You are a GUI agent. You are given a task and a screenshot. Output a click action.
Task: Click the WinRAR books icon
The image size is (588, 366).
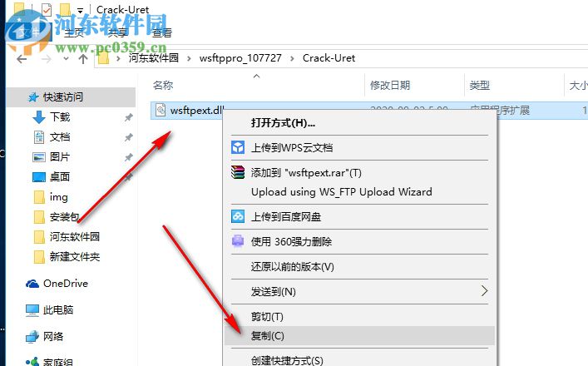tap(238, 172)
